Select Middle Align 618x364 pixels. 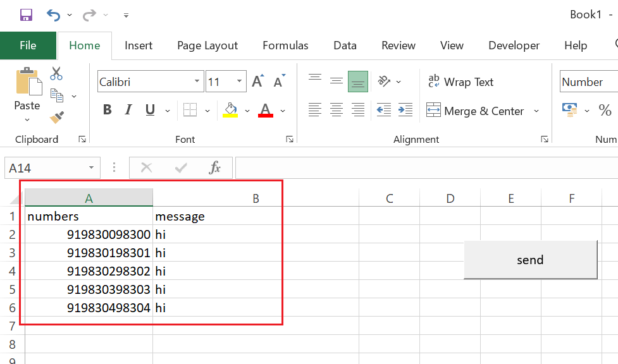point(336,81)
